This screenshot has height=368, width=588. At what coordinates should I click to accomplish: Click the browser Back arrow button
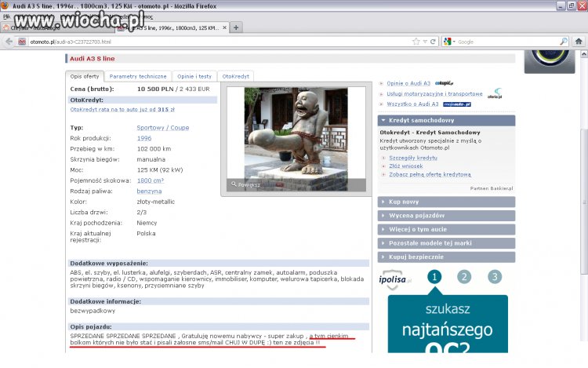click(9, 42)
